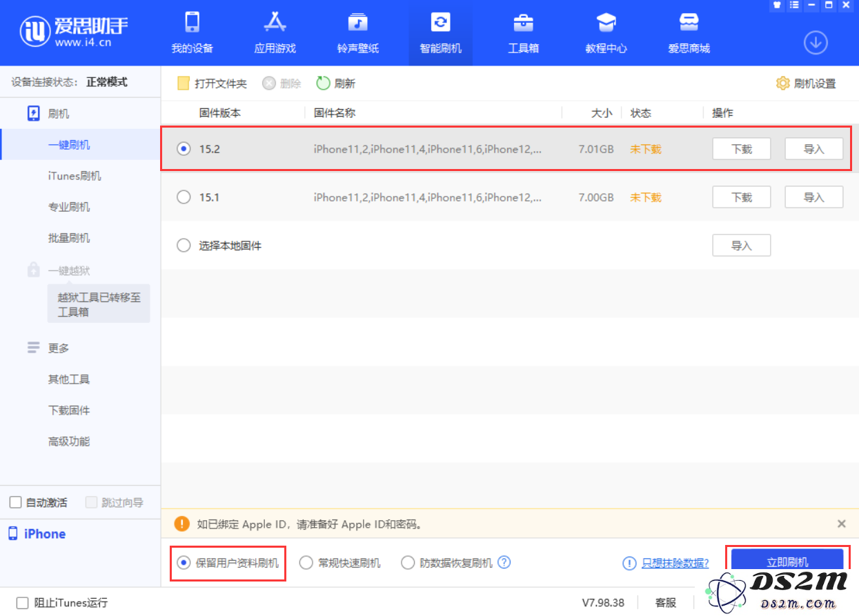Click 未下载 status in the 15.2 row
The width and height of the screenshot is (859, 616).
pyautogui.click(x=646, y=148)
